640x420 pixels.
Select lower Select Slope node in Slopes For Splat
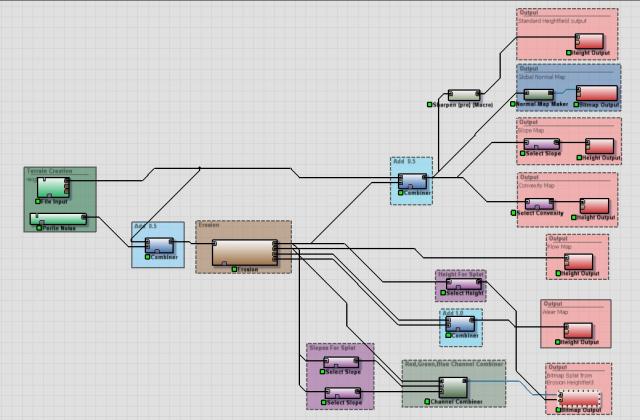pyautogui.click(x=343, y=393)
